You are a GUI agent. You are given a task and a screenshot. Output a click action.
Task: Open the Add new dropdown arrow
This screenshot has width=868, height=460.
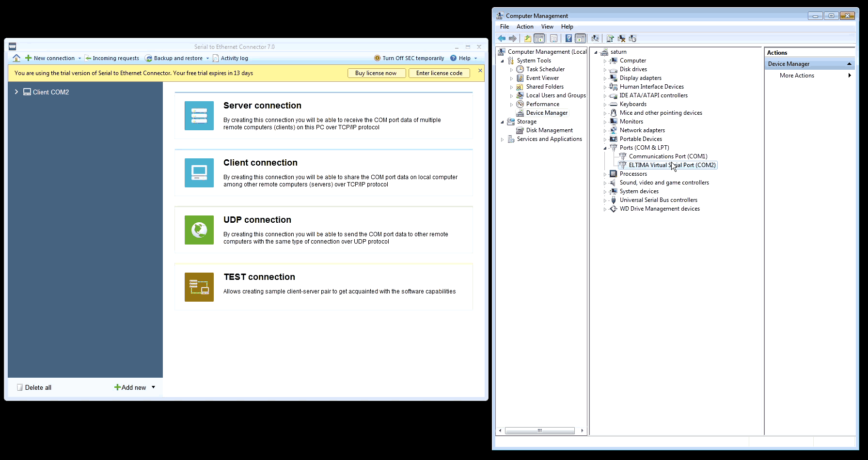154,387
